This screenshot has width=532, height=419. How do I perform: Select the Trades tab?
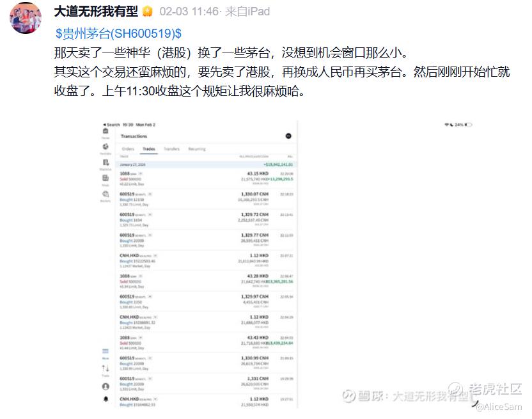148,149
